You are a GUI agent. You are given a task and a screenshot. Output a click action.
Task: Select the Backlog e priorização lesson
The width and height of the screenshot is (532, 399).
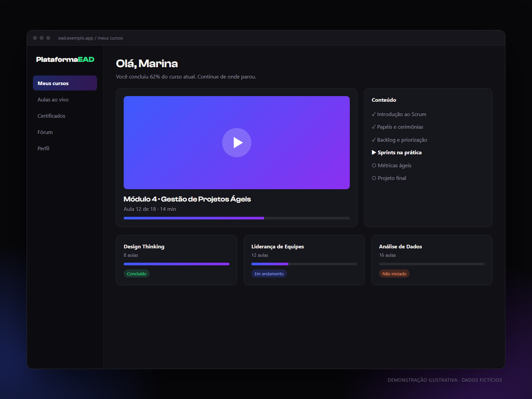tap(399, 140)
